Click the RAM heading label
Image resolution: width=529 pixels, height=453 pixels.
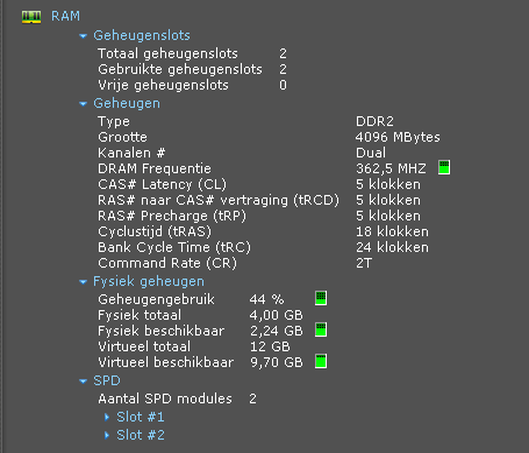[65, 16]
